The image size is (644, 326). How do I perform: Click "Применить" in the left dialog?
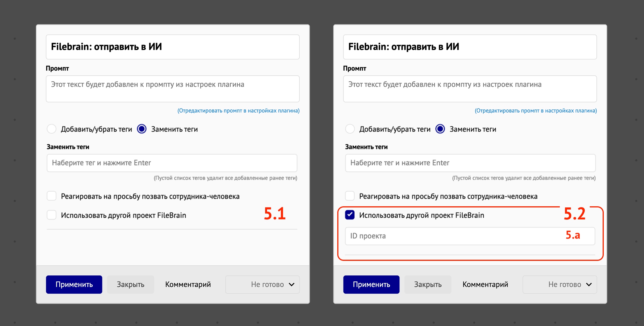point(74,284)
